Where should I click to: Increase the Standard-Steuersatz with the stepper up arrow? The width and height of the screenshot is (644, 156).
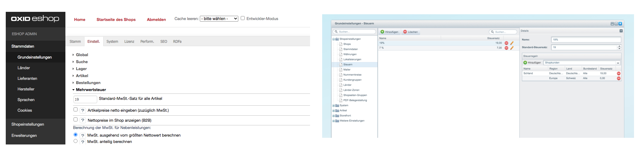click(x=619, y=46)
